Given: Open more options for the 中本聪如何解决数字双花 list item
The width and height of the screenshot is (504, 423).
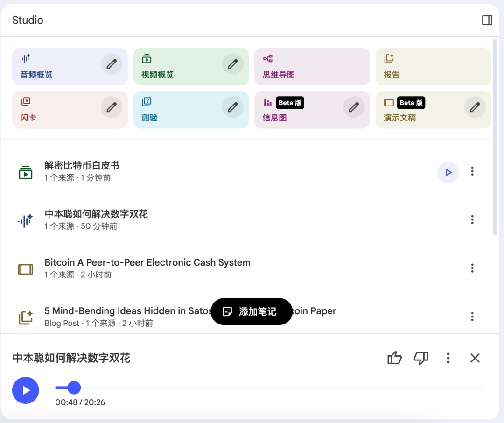Looking at the screenshot, I should coord(472,220).
